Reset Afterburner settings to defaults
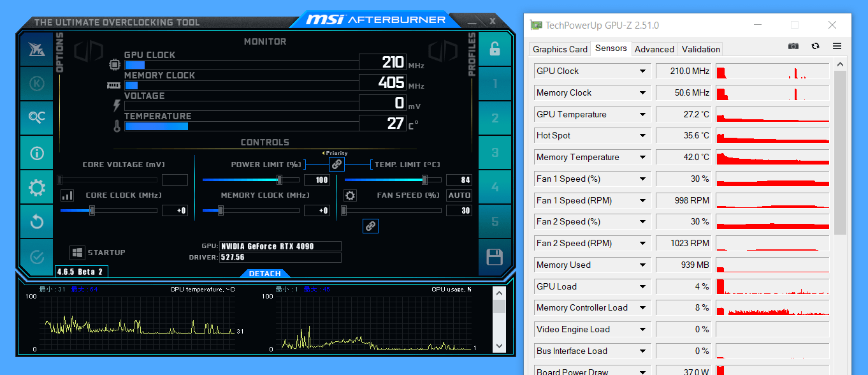Screen dimensions: 868x375 [x=36, y=221]
